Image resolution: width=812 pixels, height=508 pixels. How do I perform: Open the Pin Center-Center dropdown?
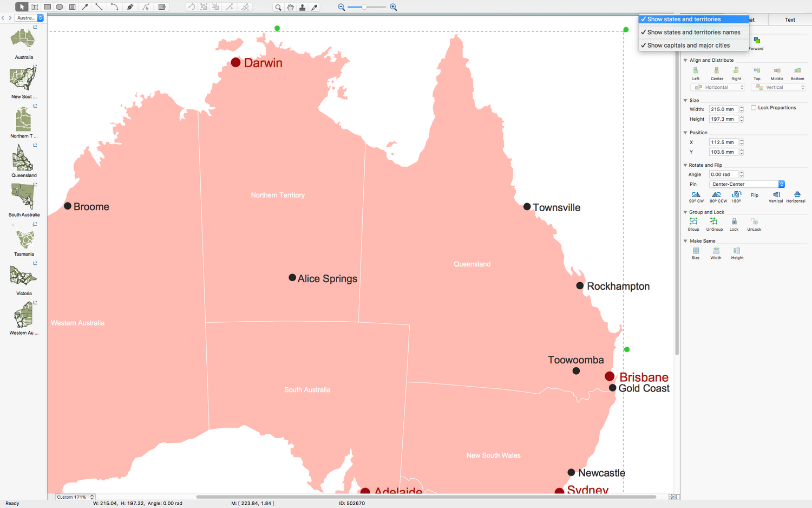pos(747,184)
